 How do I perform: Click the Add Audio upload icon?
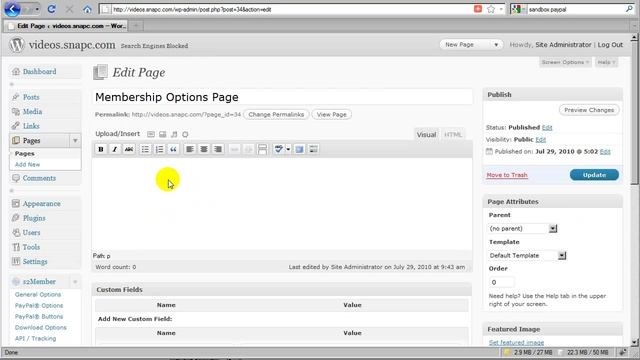[x=174, y=134]
